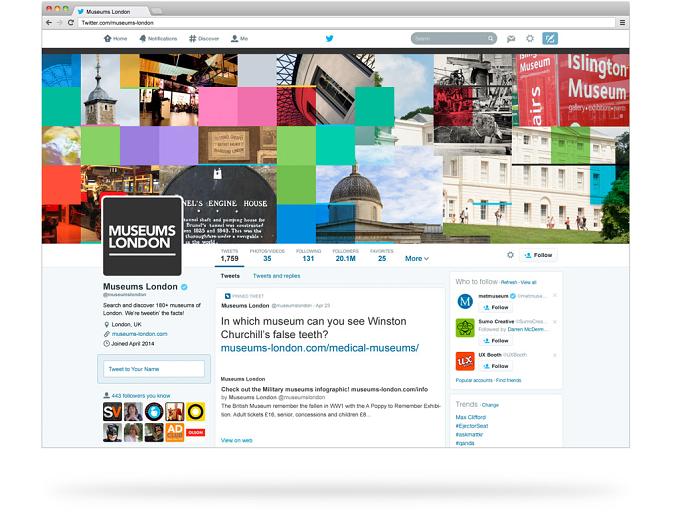680x510 pixels.
Task: Open museums-london.com profile link
Action: [140, 334]
